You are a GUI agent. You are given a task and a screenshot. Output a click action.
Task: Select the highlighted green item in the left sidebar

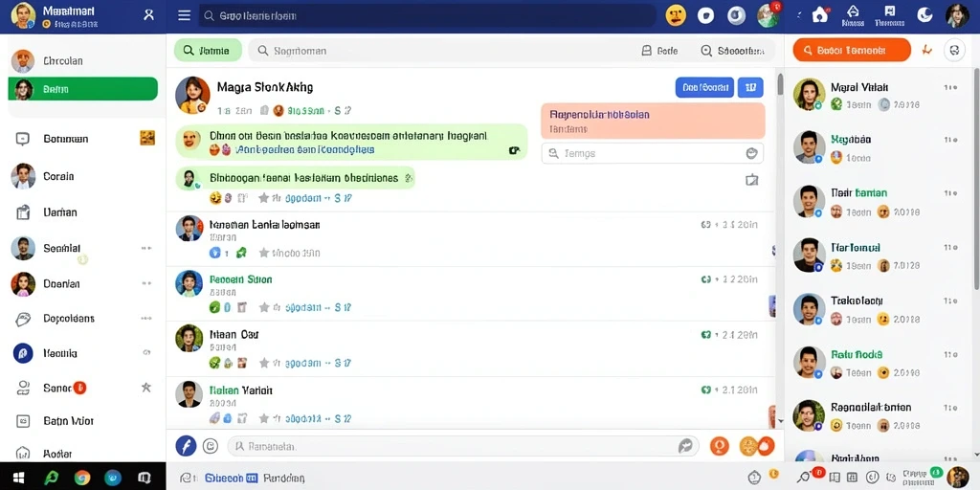82,89
